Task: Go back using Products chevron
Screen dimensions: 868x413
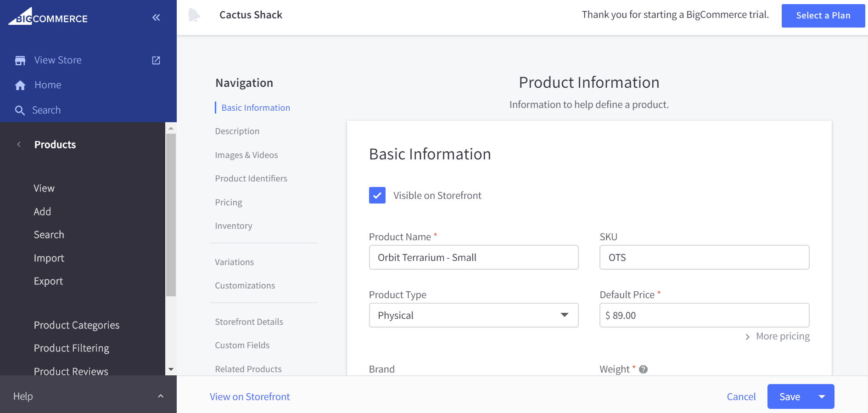Action: pos(19,144)
